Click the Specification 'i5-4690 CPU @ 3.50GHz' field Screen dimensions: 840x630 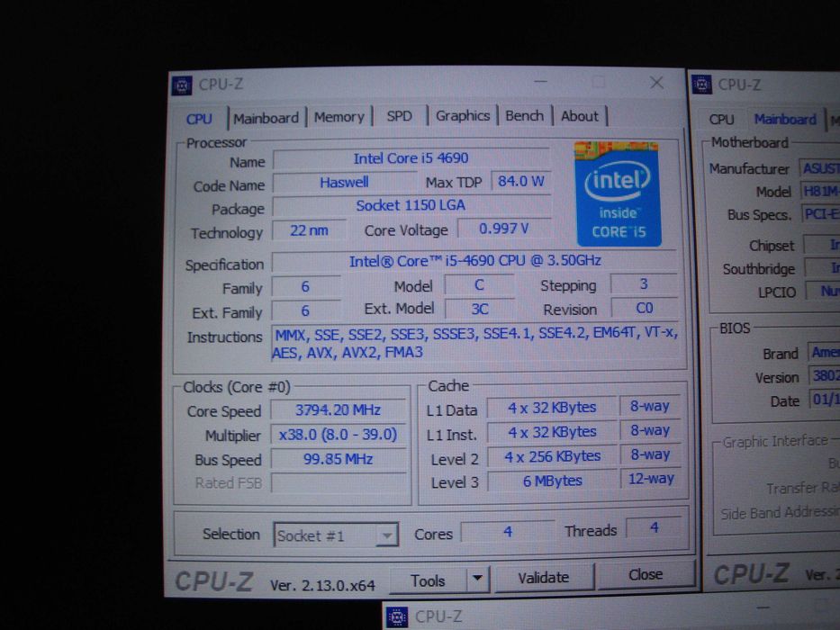point(474,261)
